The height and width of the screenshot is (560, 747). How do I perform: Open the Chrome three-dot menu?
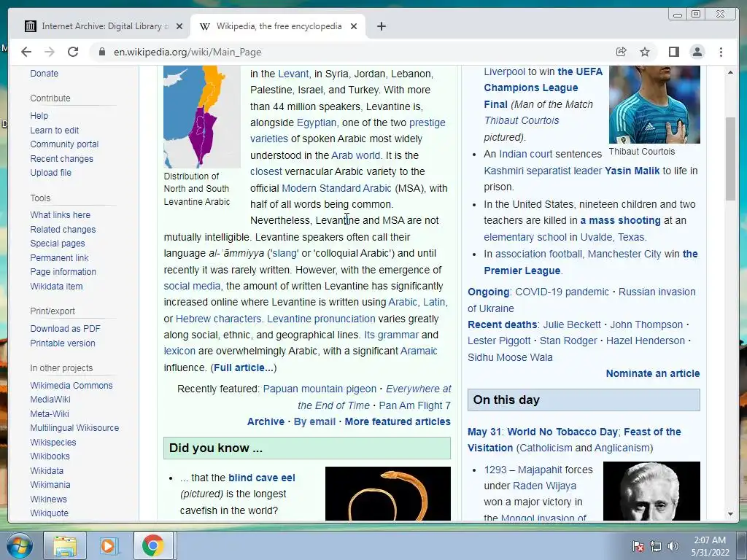721,52
